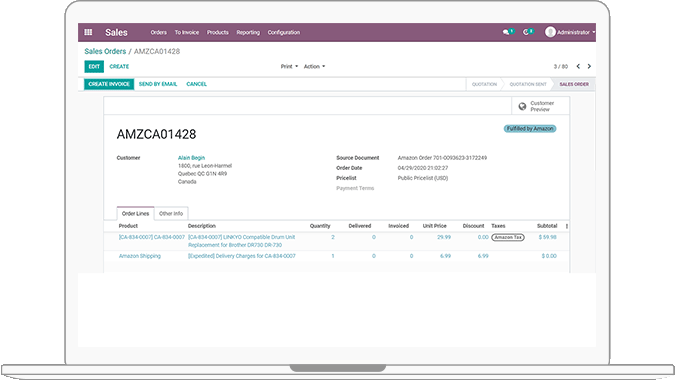This screenshot has width=675, height=380.
Task: Click Send by Email button
Action: pos(158,84)
